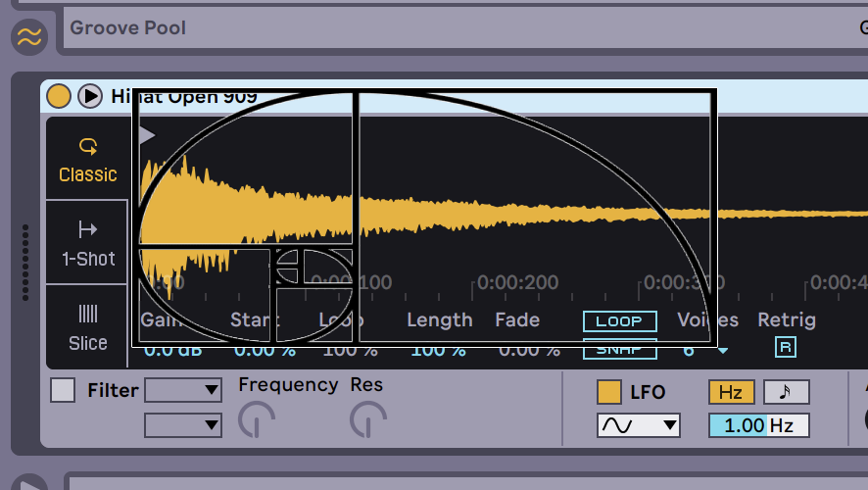Open the Voices count dropdown arrow

722,351
